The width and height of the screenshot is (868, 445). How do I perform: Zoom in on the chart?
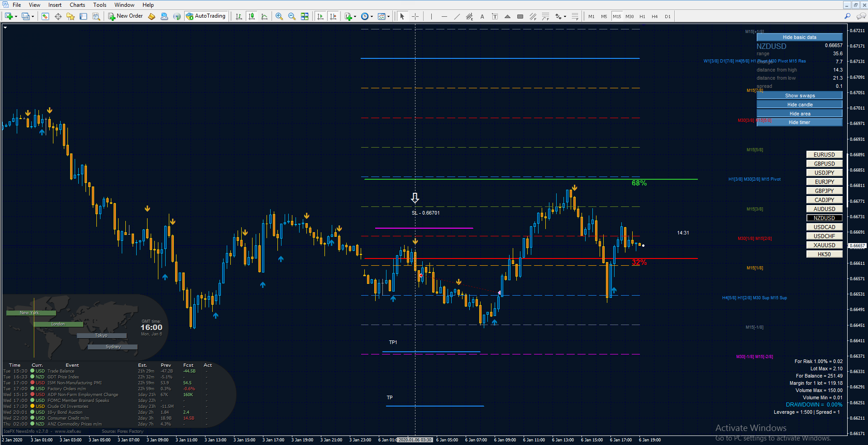pyautogui.click(x=279, y=16)
